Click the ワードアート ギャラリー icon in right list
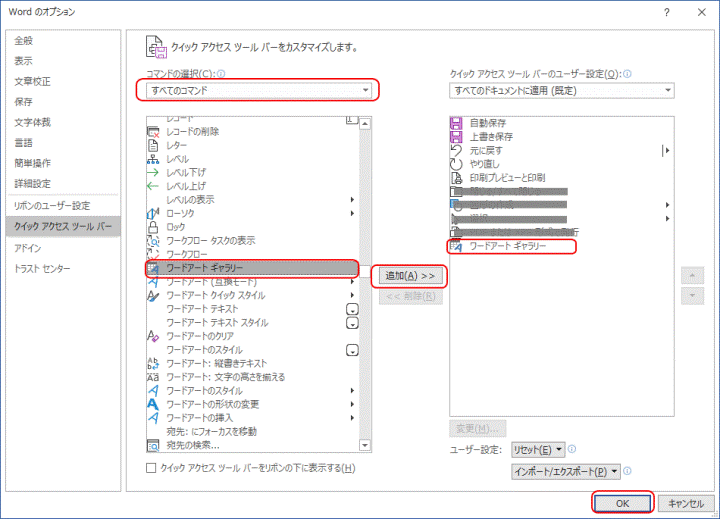Image resolution: width=720 pixels, height=519 pixels. pos(456,246)
